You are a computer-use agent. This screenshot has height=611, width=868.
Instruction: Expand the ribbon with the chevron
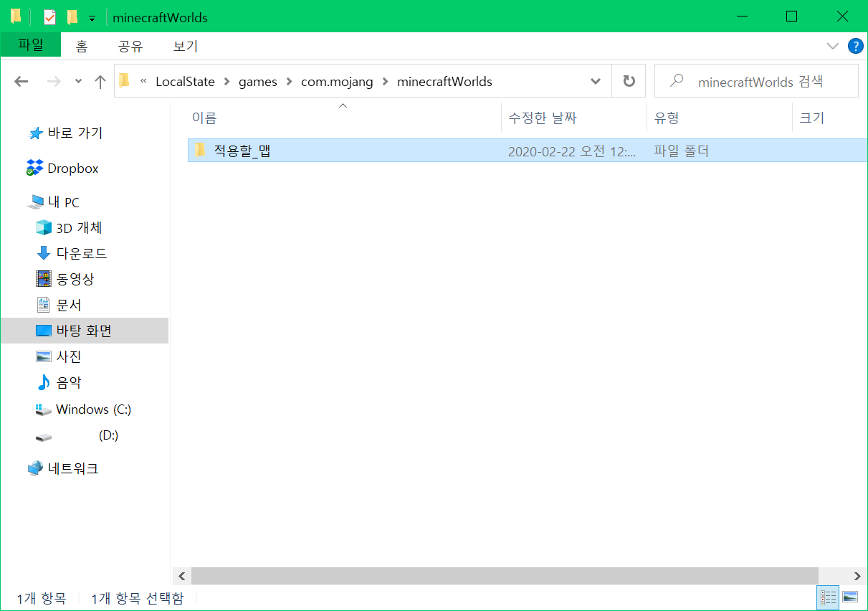coord(832,46)
